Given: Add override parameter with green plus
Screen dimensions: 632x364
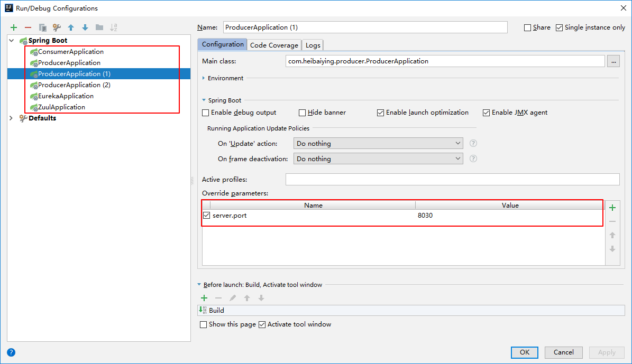Looking at the screenshot, I should (612, 208).
